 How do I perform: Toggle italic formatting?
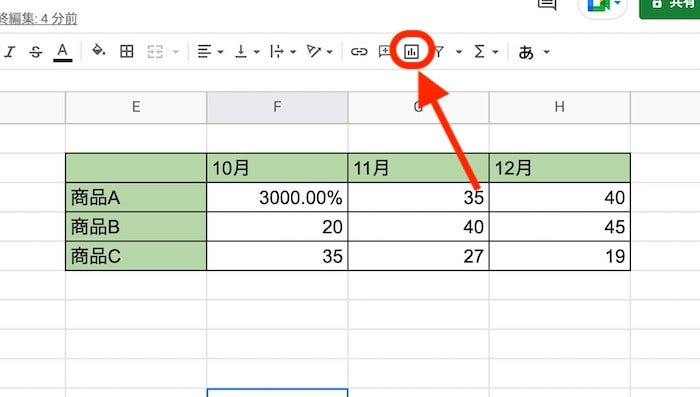pyautogui.click(x=10, y=52)
